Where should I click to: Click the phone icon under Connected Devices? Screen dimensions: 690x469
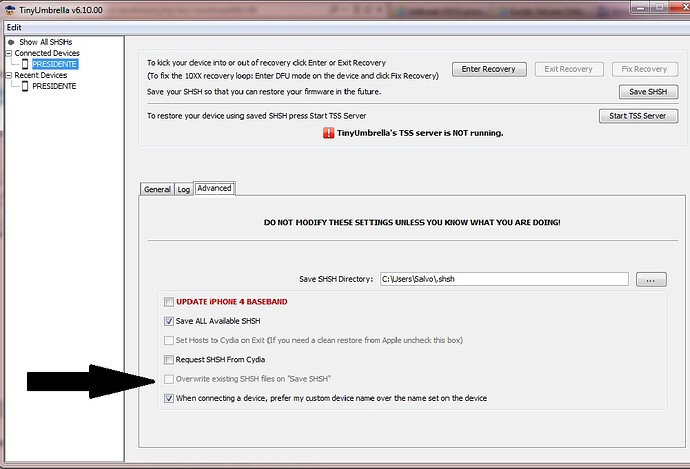pos(24,64)
